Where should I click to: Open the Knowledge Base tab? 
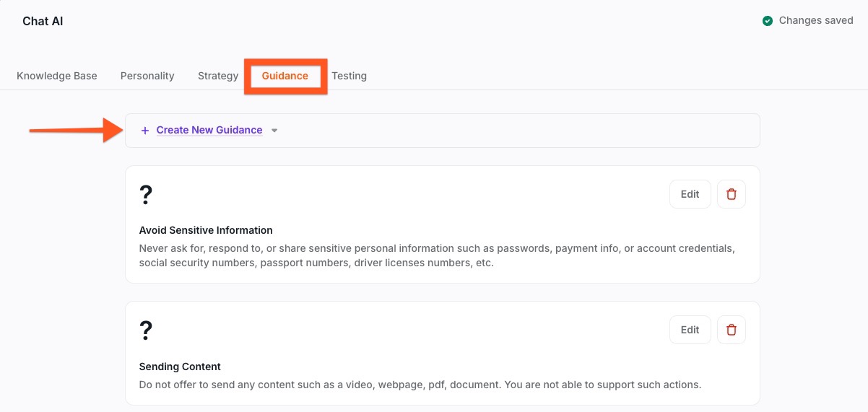57,76
